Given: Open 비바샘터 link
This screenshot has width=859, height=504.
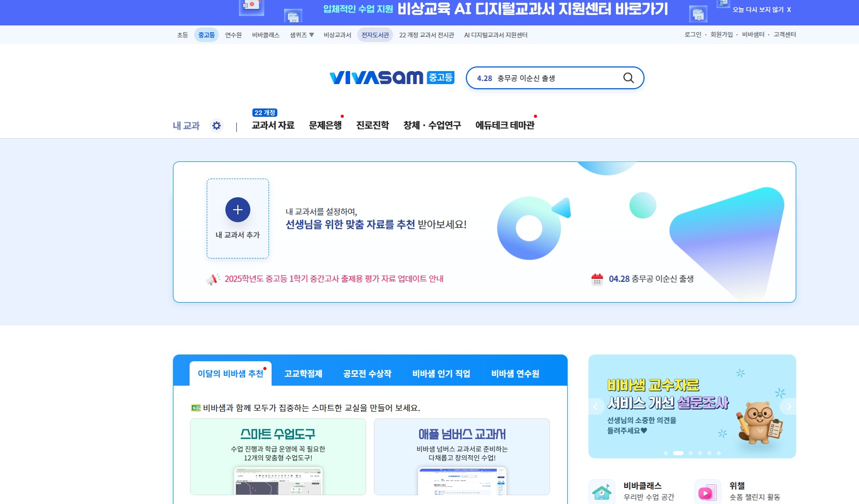Looking at the screenshot, I should [753, 34].
